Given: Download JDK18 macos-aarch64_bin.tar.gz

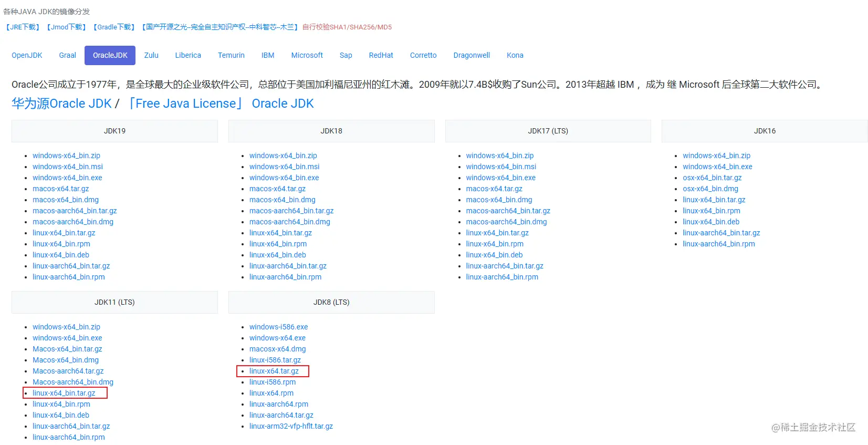Looking at the screenshot, I should [291, 211].
